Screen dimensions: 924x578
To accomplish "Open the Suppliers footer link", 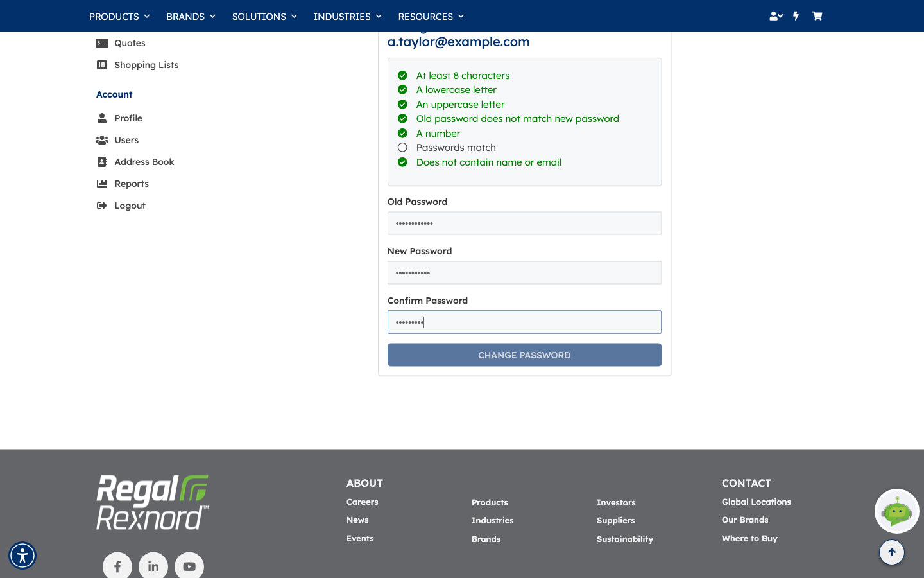I will [x=616, y=521].
